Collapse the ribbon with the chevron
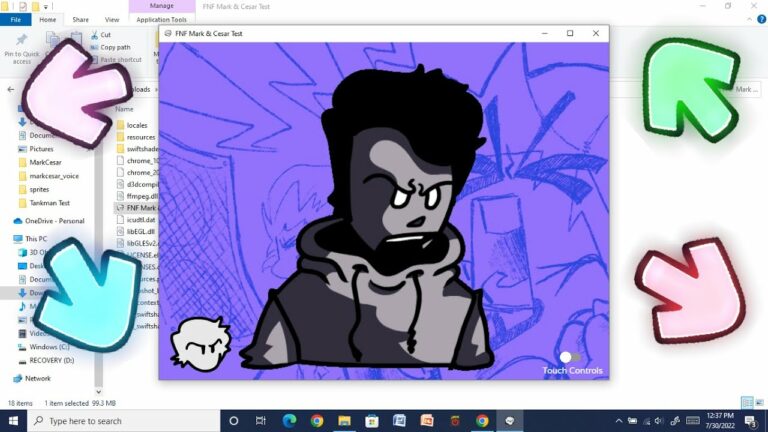768x432 pixels. pyautogui.click(x=749, y=20)
